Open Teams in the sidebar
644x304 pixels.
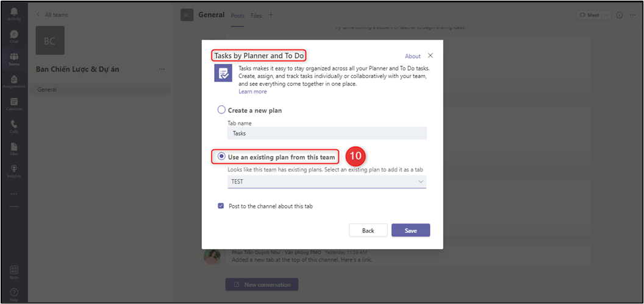click(14, 58)
